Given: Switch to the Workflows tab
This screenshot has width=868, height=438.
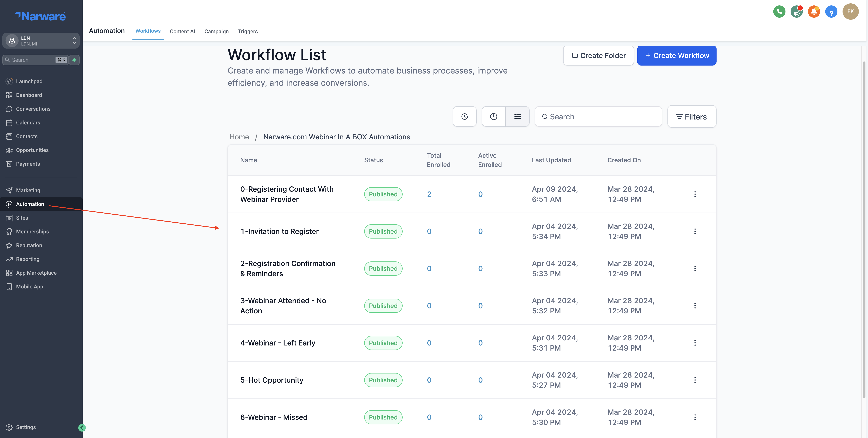Looking at the screenshot, I should click(x=148, y=31).
